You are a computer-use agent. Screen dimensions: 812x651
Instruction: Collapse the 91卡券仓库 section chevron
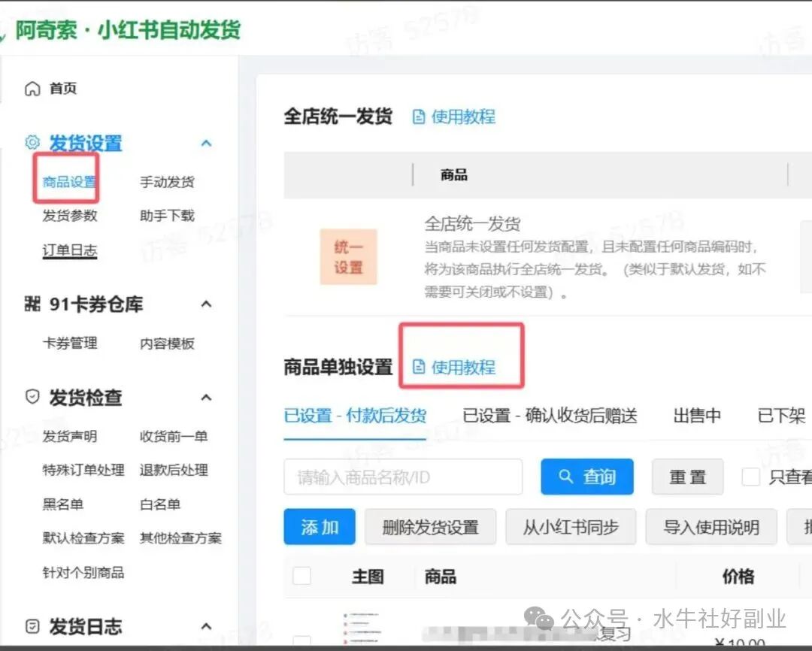pyautogui.click(x=206, y=304)
